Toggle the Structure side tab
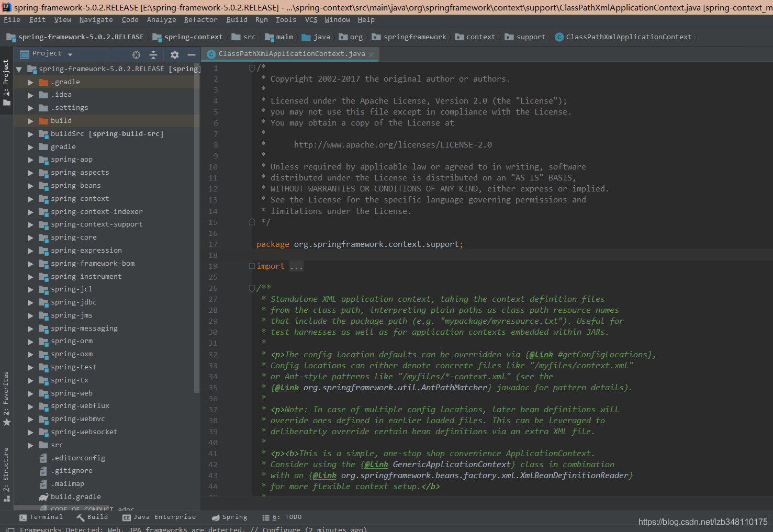 tap(6, 474)
